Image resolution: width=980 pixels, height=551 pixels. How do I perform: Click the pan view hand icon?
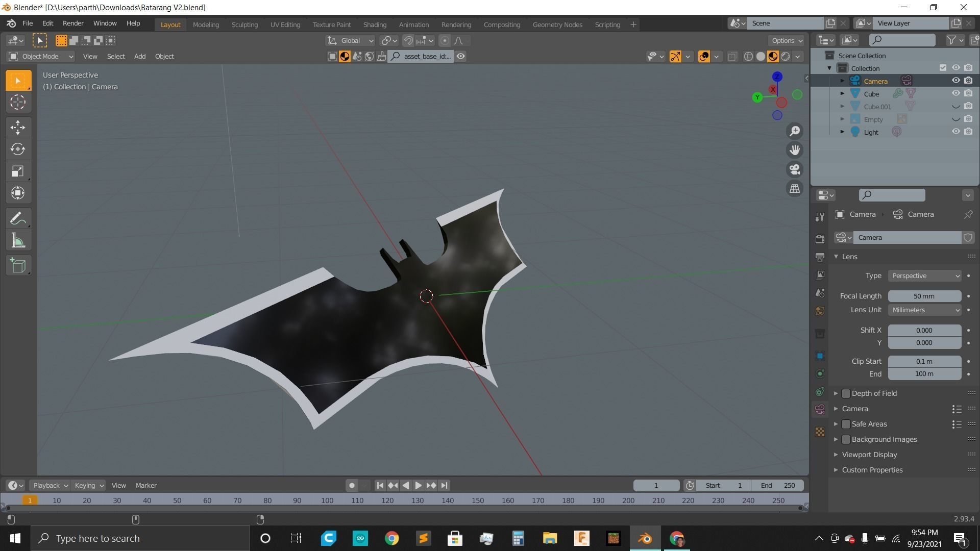point(795,150)
